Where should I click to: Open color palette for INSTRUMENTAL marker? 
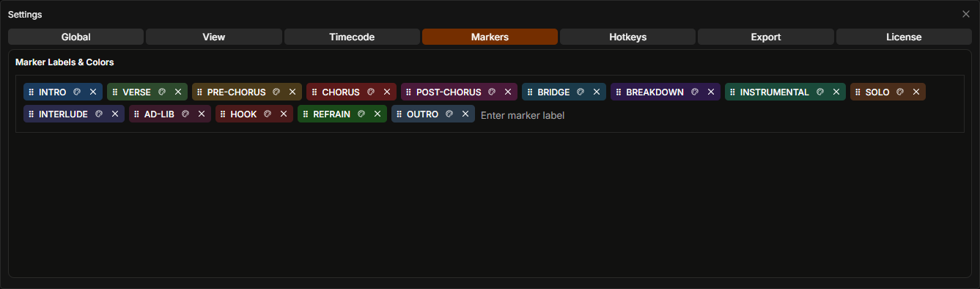(x=820, y=92)
